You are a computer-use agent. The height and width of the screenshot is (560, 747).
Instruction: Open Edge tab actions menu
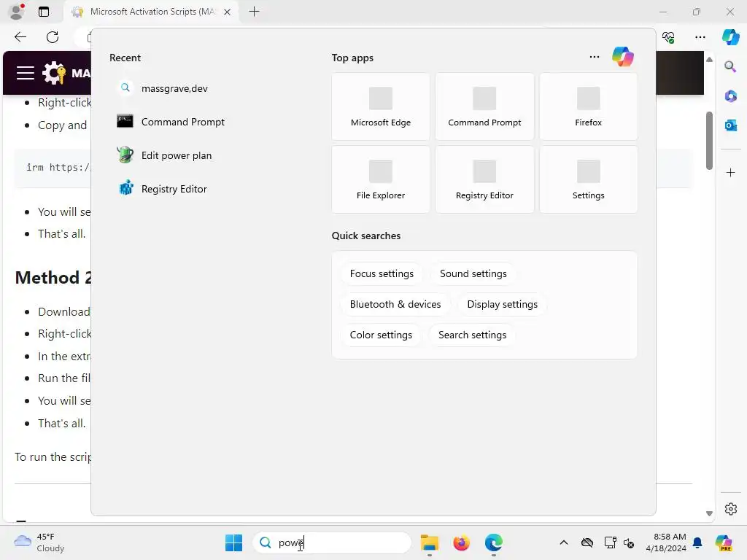coord(44,12)
